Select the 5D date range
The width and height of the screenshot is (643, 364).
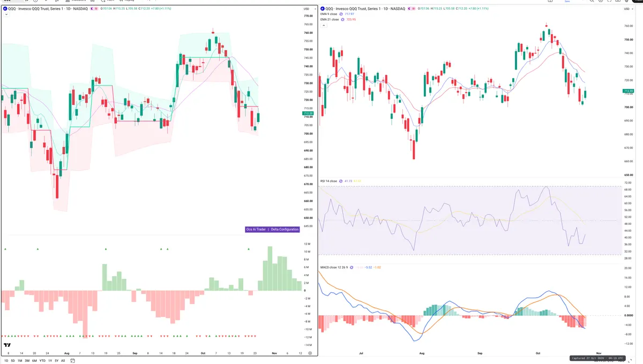13,361
